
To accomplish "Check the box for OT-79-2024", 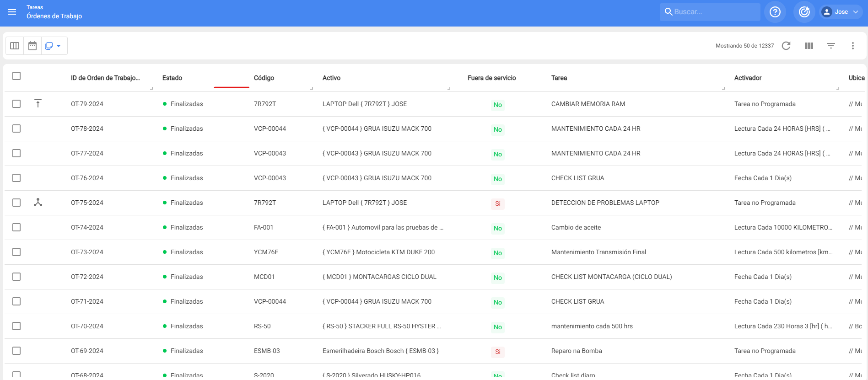I will (16, 104).
